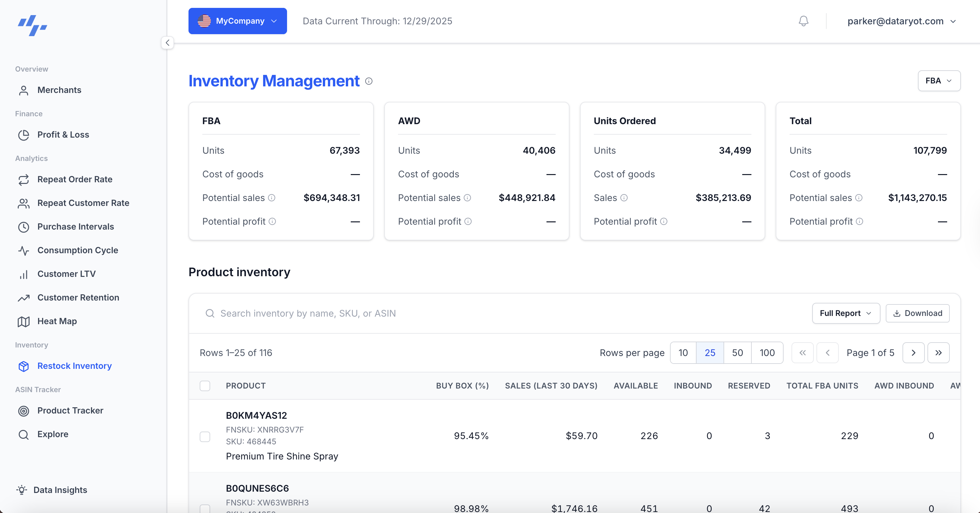Click the Product Tracker target icon
The image size is (980, 513).
24,411
